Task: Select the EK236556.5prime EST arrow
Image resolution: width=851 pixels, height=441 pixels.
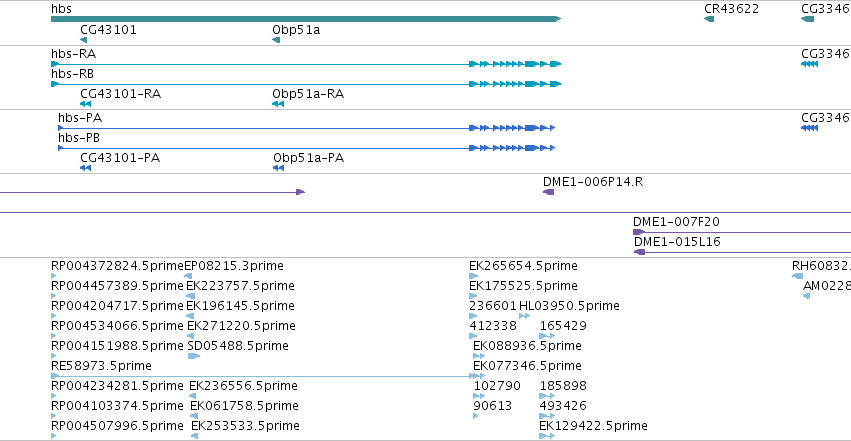Action: (x=192, y=397)
